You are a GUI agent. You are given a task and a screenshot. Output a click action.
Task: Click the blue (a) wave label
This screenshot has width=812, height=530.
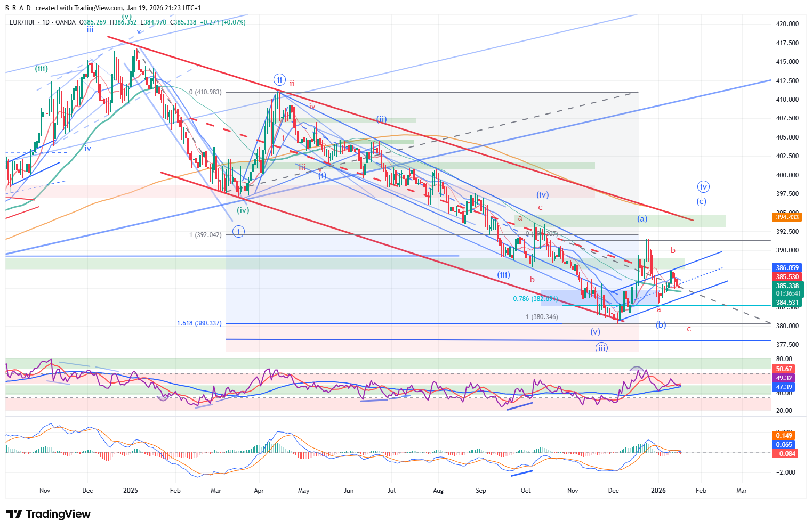pos(642,219)
